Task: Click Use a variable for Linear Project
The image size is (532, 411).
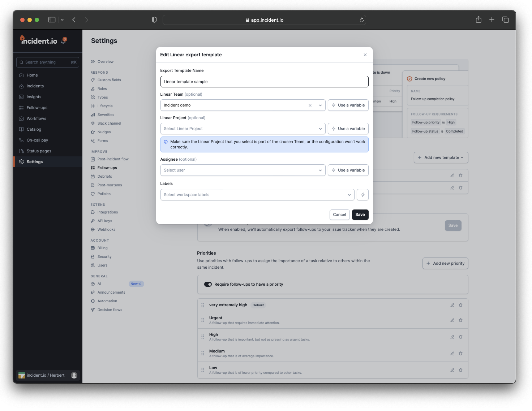Action: pyautogui.click(x=348, y=129)
